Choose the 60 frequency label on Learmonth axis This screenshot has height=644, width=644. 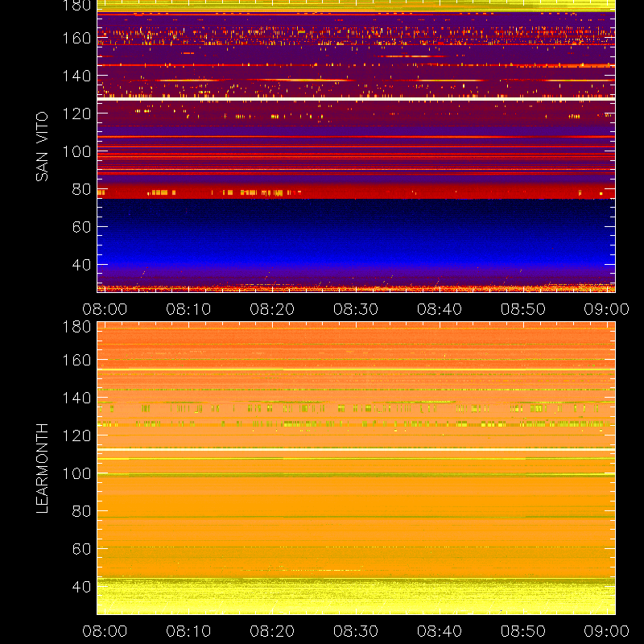coord(81,549)
